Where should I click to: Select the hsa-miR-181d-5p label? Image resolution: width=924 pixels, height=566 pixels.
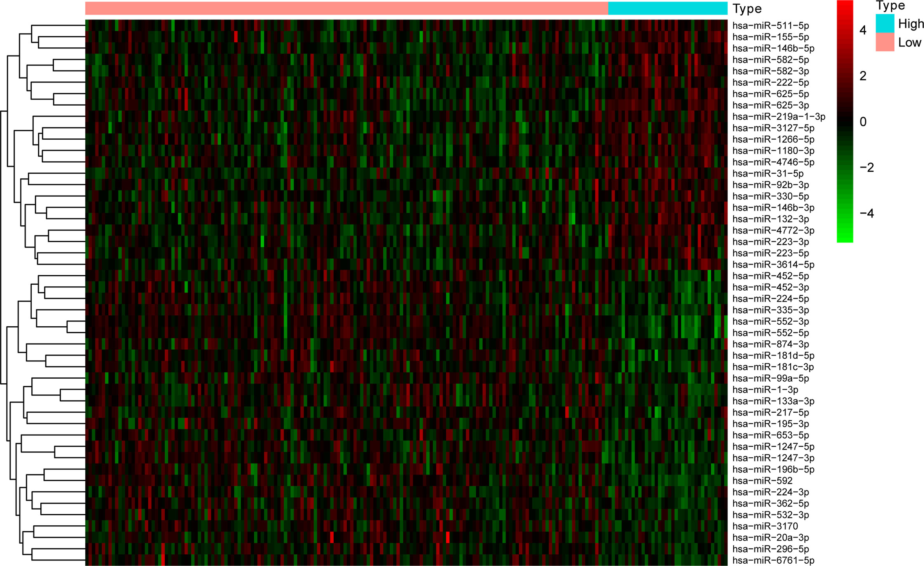pyautogui.click(x=773, y=356)
